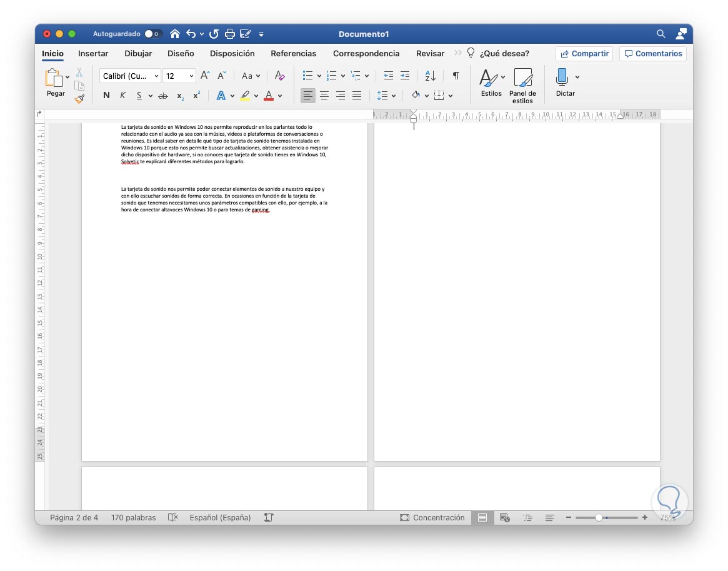Toggle underline S formatting

point(139,95)
